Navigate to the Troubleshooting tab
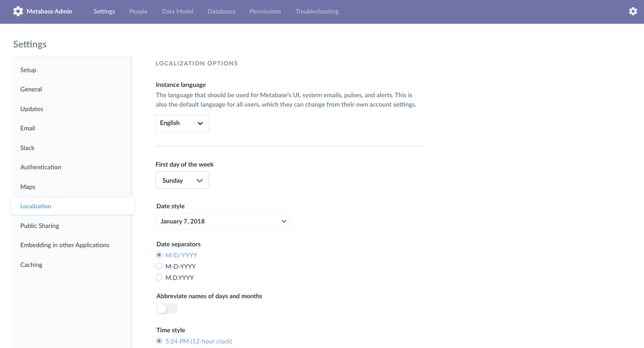This screenshot has height=348, width=644. 317,12
